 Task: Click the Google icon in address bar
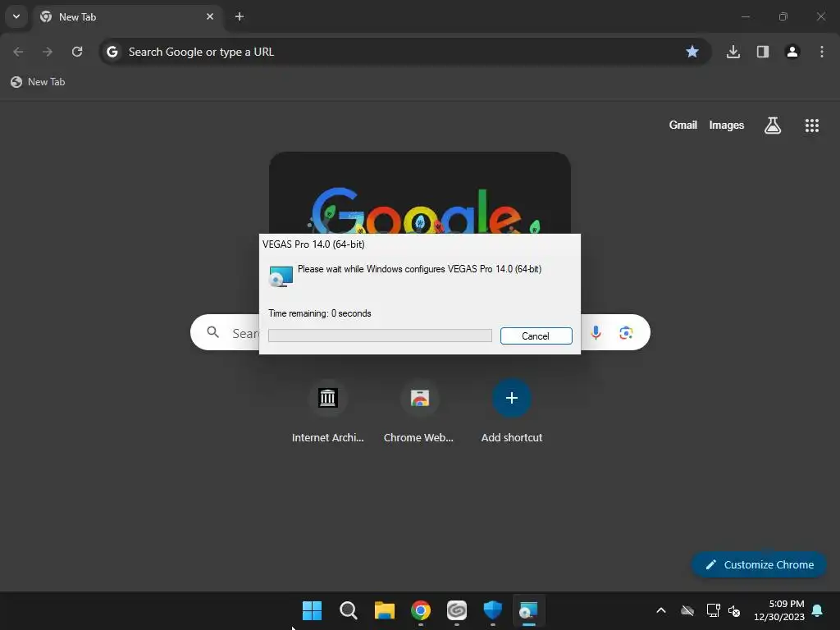tap(112, 52)
